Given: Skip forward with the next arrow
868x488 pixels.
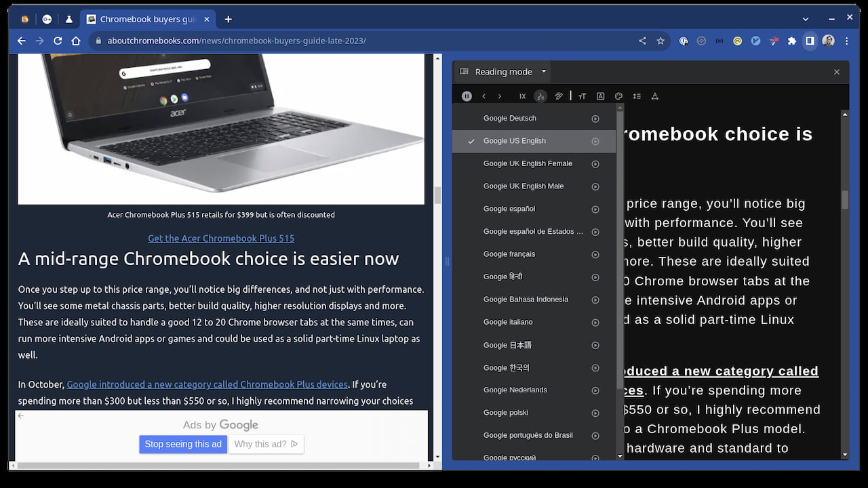Looking at the screenshot, I should tap(500, 96).
